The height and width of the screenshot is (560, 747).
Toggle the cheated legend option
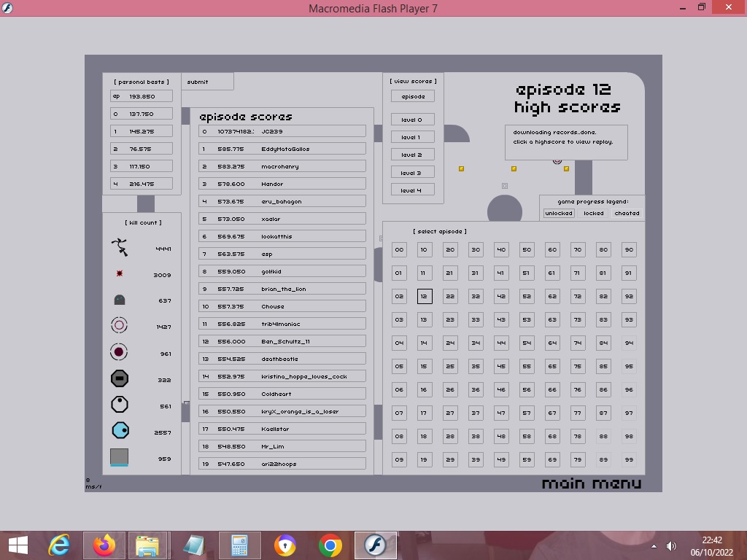(x=627, y=214)
